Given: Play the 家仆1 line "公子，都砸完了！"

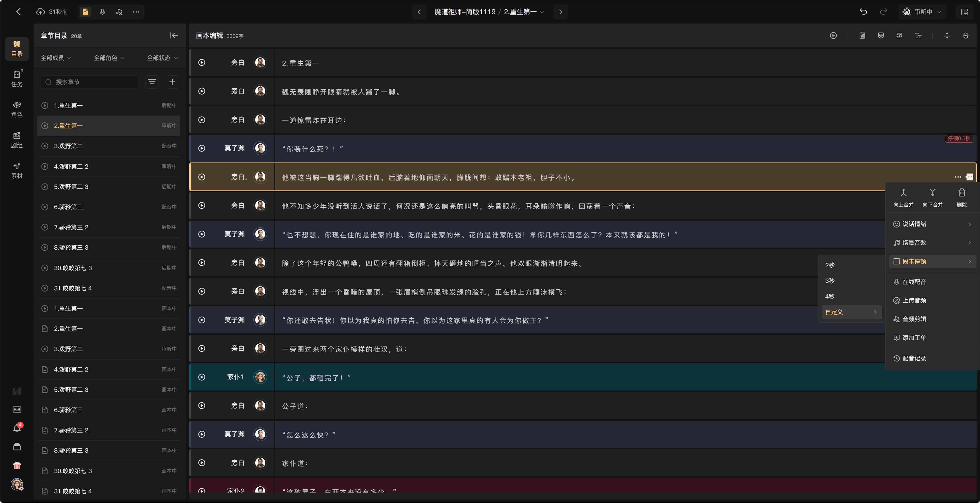Looking at the screenshot, I should (202, 377).
